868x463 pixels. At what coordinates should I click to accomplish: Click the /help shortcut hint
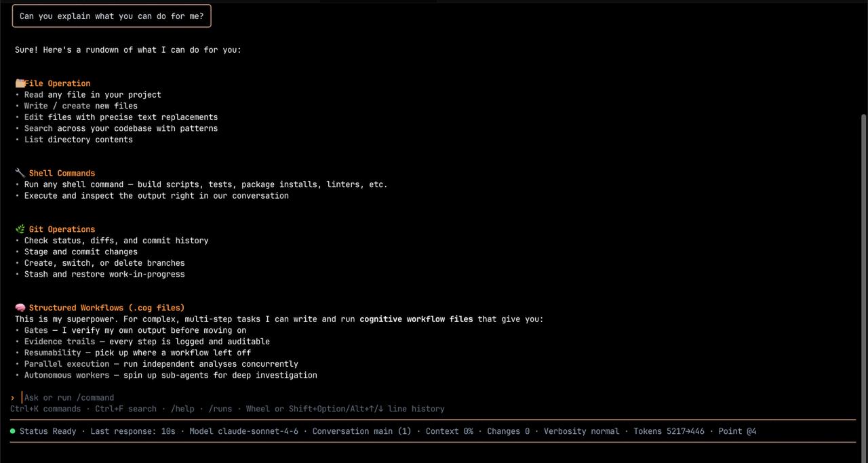tap(182, 409)
